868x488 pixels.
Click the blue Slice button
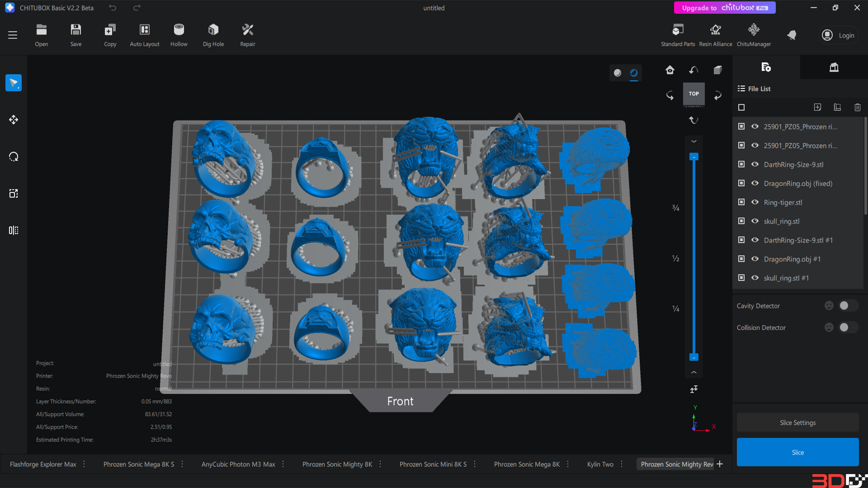point(798,452)
